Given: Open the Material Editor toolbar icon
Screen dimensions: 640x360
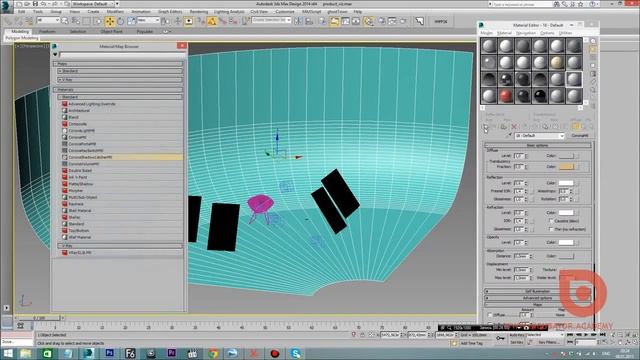Looking at the screenshot, I should pyautogui.click(x=368, y=21).
